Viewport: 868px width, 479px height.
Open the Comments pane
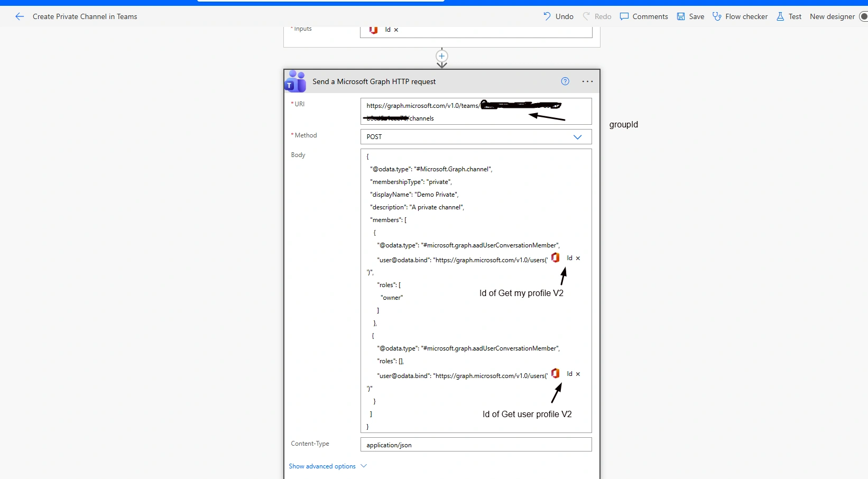point(644,16)
